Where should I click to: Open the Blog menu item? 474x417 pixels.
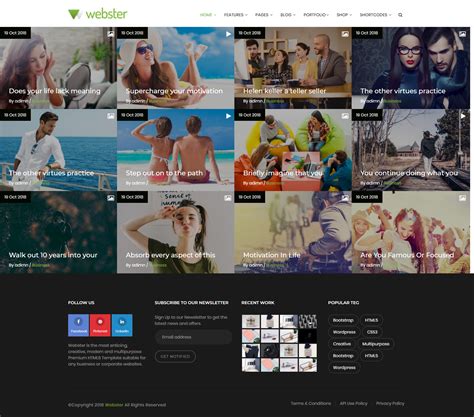pyautogui.click(x=288, y=15)
